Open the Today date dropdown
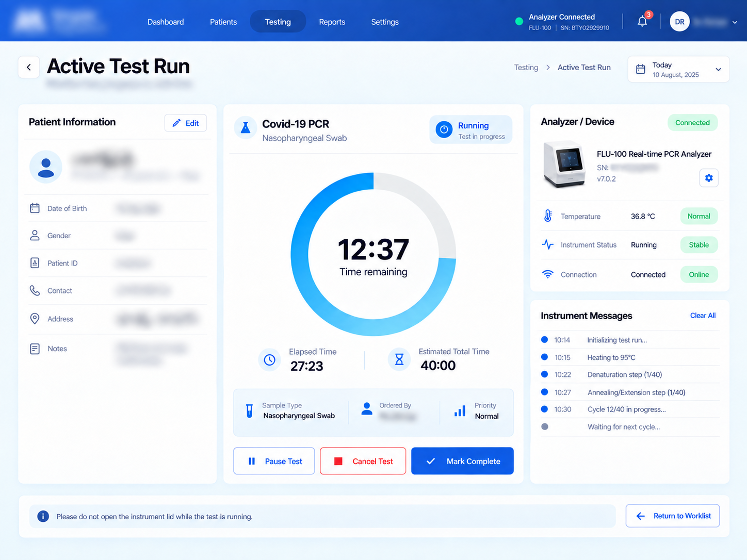747x560 pixels. click(678, 69)
